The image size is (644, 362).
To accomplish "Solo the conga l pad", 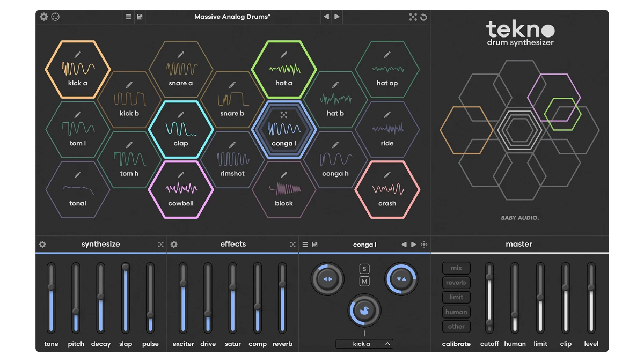I will point(364,269).
